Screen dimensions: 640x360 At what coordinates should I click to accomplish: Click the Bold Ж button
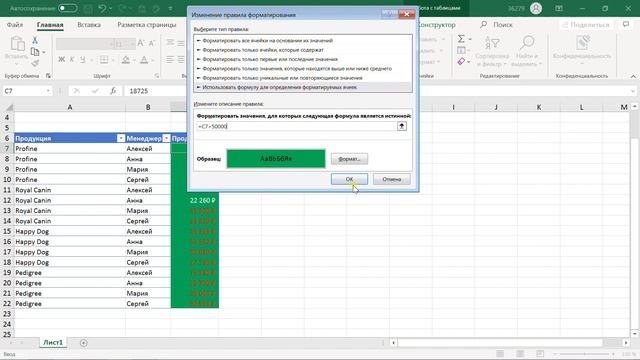coord(61,60)
